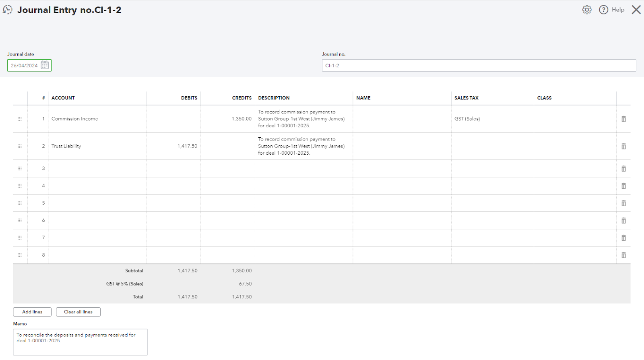Select the Class cell for line 1
The width and height of the screenshot is (644, 360).
(x=575, y=119)
